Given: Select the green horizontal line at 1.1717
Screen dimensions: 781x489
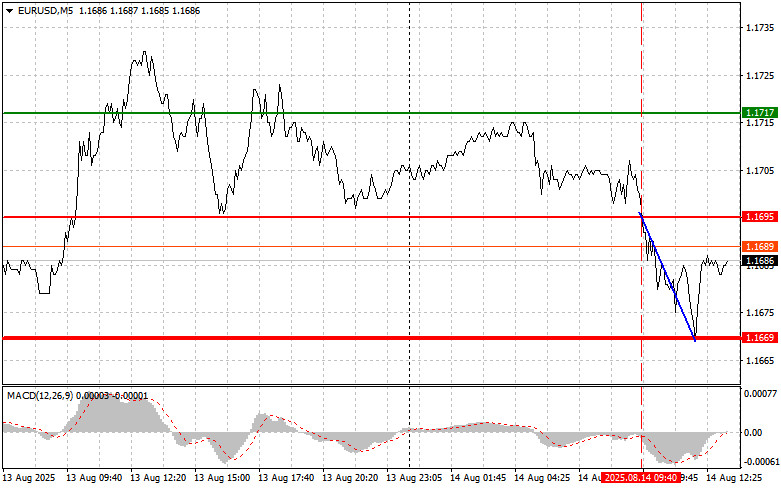Looking at the screenshot, I should pyautogui.click(x=371, y=113).
